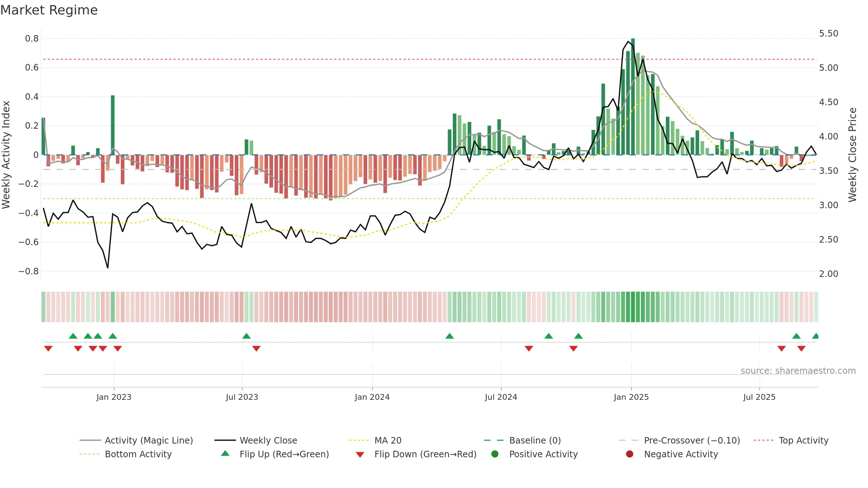Click the Jul 2025 axis label
Image resolution: width=868 pixels, height=488 pixels.
759,397
